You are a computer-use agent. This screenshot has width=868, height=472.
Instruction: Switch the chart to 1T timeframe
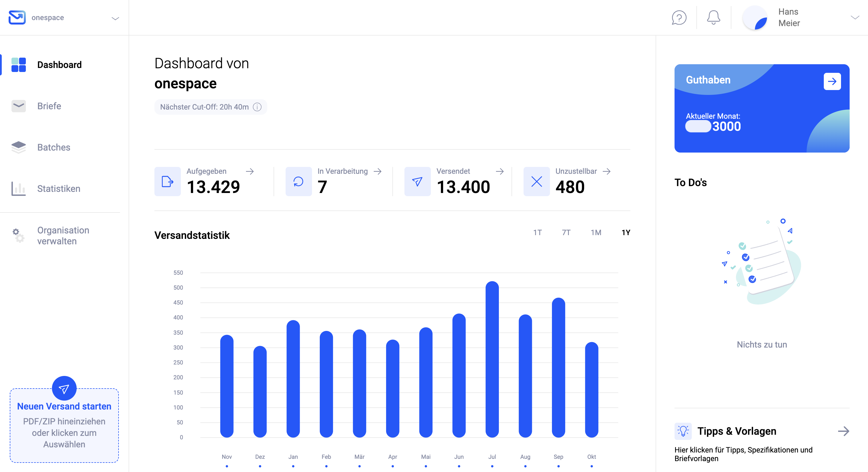click(x=537, y=232)
